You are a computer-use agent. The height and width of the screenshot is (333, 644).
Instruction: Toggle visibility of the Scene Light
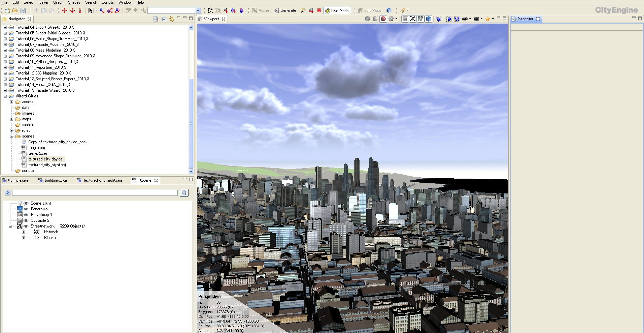coord(26,203)
